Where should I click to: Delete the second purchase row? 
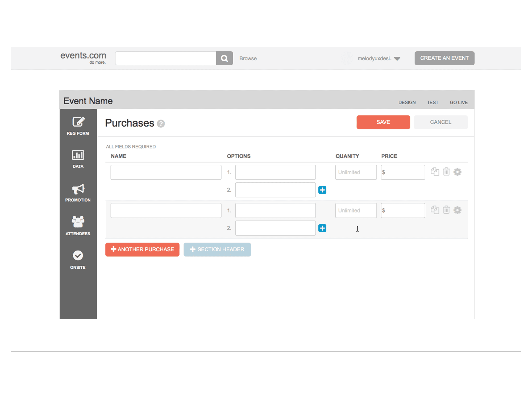[x=446, y=210]
